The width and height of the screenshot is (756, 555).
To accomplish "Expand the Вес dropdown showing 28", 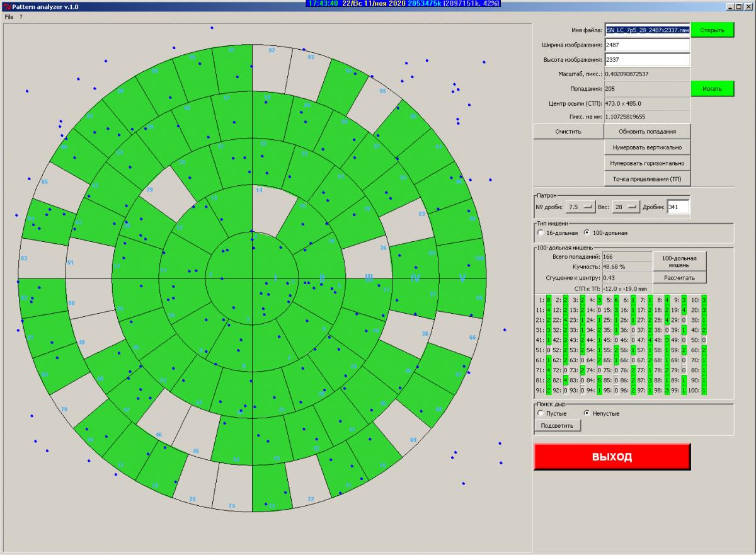I will pos(625,207).
